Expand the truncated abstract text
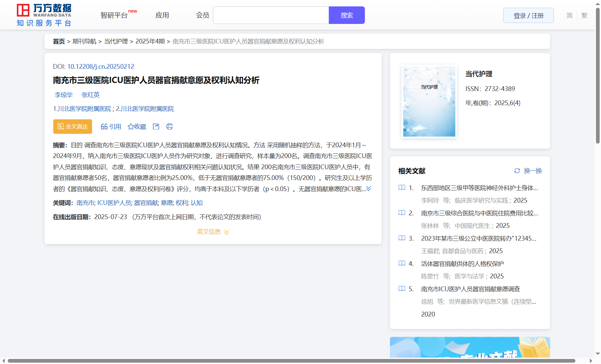The height and width of the screenshot is (364, 601). click(x=369, y=189)
